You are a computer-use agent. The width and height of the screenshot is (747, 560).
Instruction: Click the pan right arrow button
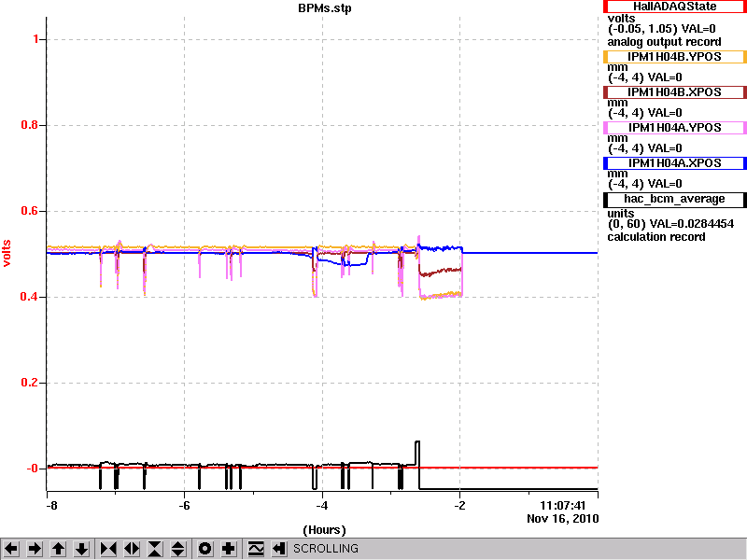tap(35, 549)
